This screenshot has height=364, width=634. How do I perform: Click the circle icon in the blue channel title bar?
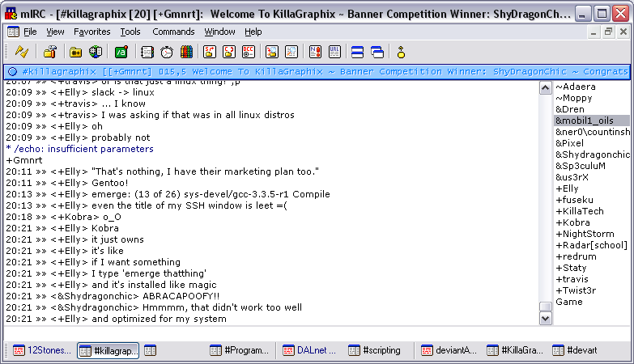point(12,71)
